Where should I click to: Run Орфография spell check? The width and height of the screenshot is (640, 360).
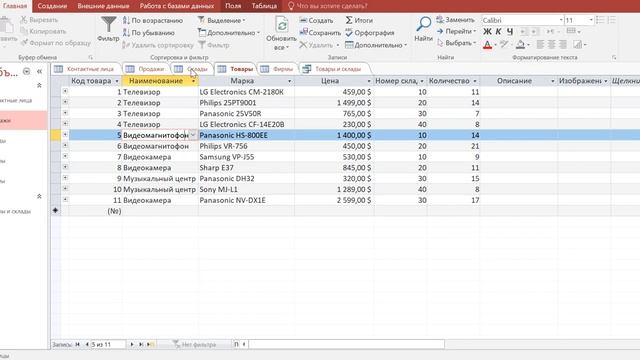[x=370, y=33]
